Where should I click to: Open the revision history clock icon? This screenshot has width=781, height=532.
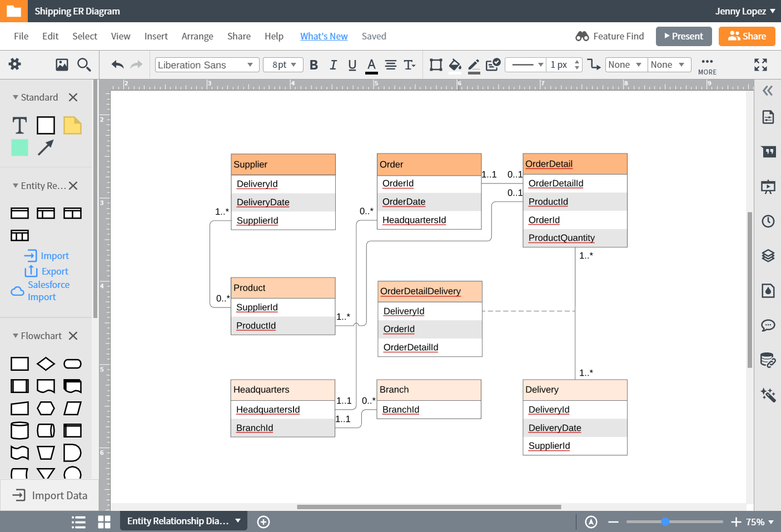[768, 221]
